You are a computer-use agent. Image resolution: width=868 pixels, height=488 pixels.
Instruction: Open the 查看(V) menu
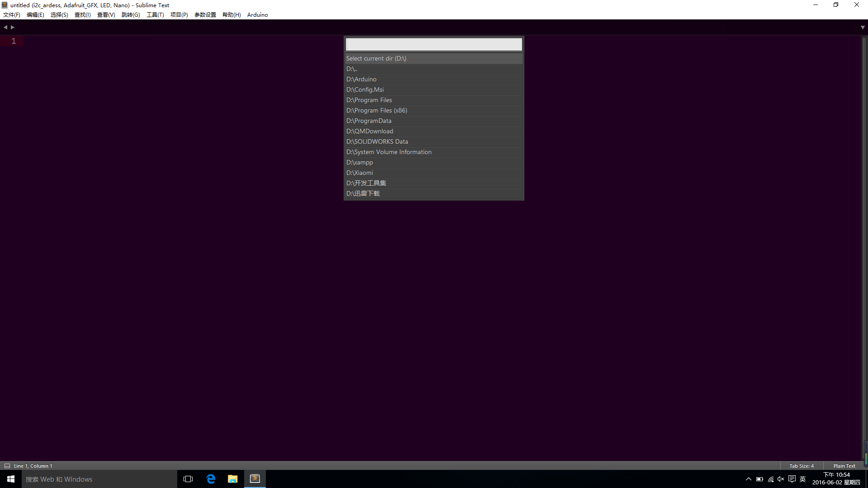[x=106, y=14]
